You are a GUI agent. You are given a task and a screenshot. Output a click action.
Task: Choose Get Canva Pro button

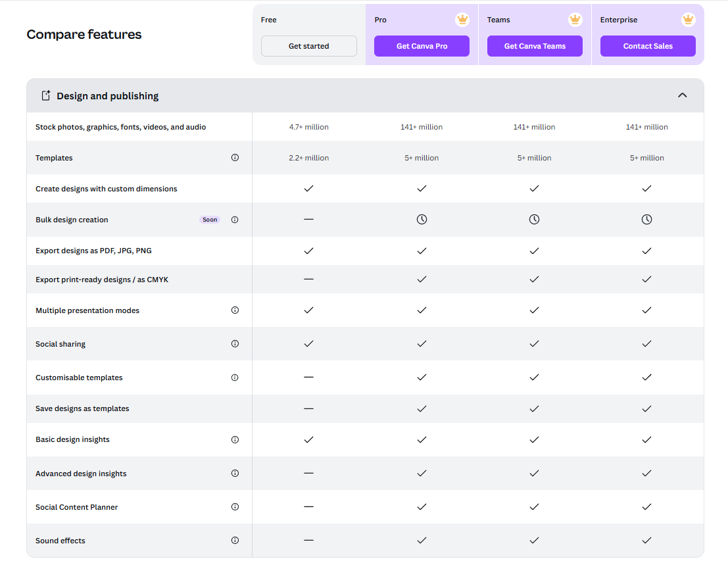pos(422,46)
